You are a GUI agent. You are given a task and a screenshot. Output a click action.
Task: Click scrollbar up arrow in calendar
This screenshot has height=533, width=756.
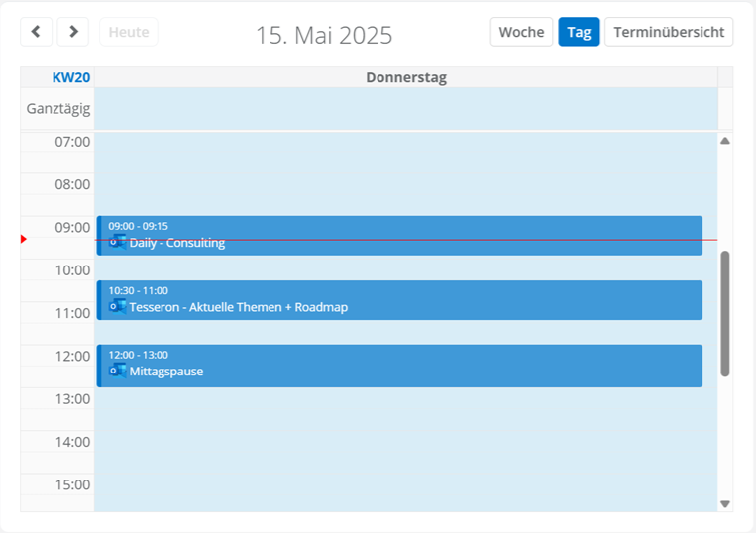(724, 141)
